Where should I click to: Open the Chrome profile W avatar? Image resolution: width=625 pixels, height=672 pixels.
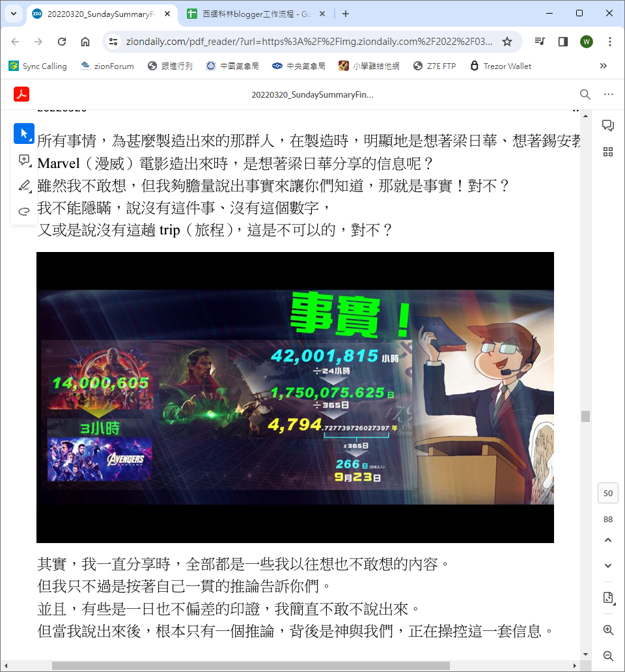(587, 42)
